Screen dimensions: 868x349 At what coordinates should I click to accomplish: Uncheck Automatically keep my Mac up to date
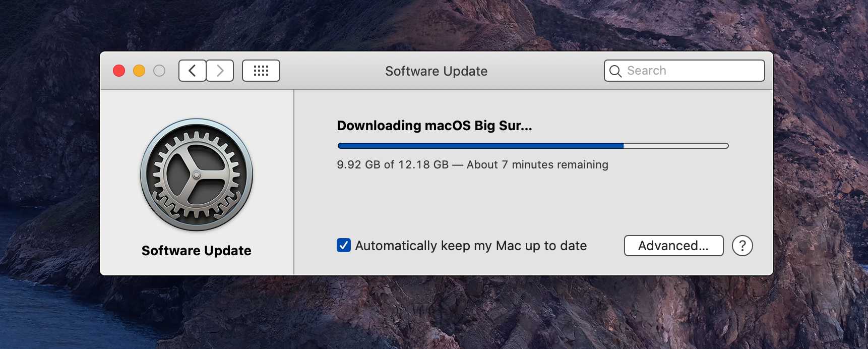pos(344,245)
